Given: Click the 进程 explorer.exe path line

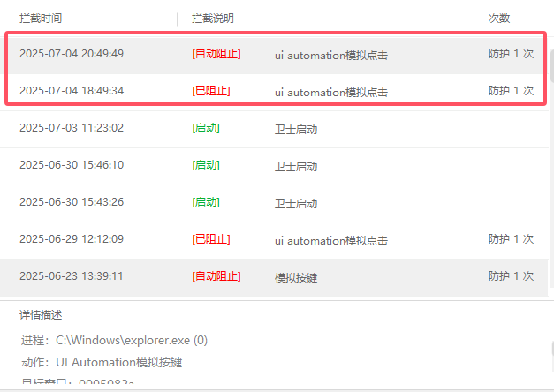Looking at the screenshot, I should pos(114,340).
